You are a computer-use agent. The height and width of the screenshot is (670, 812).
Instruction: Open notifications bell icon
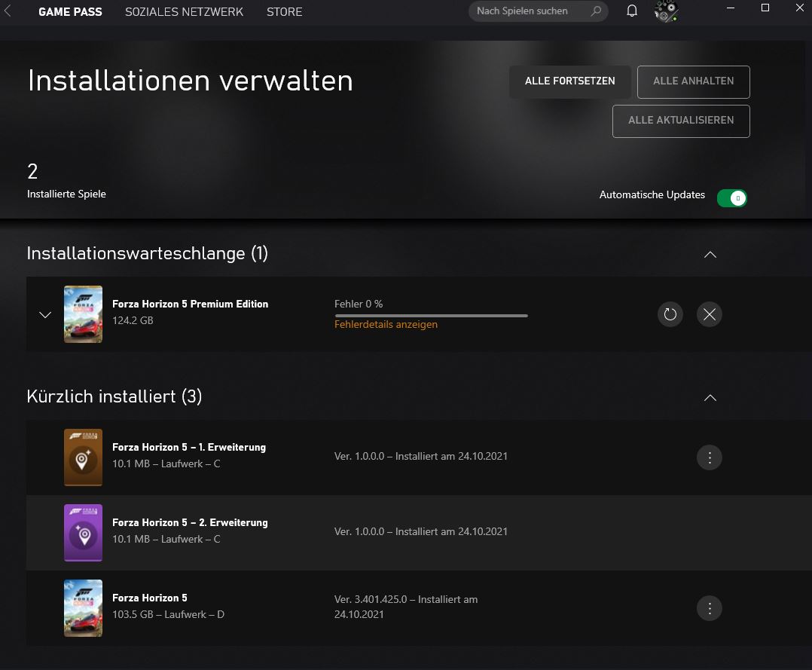pos(631,11)
